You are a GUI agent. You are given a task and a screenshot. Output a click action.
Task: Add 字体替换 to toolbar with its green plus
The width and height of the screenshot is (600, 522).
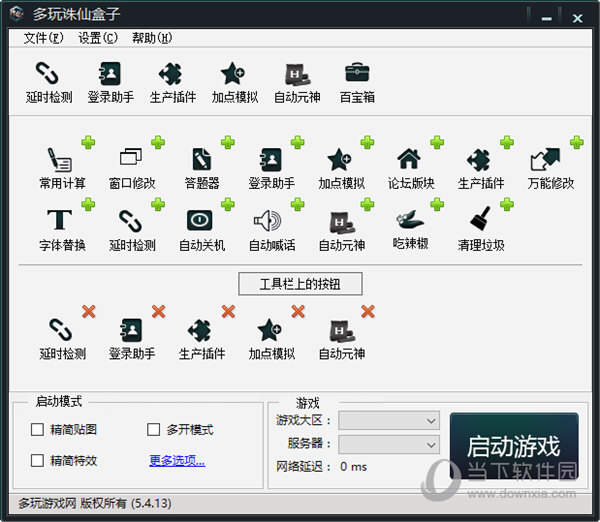coord(88,204)
